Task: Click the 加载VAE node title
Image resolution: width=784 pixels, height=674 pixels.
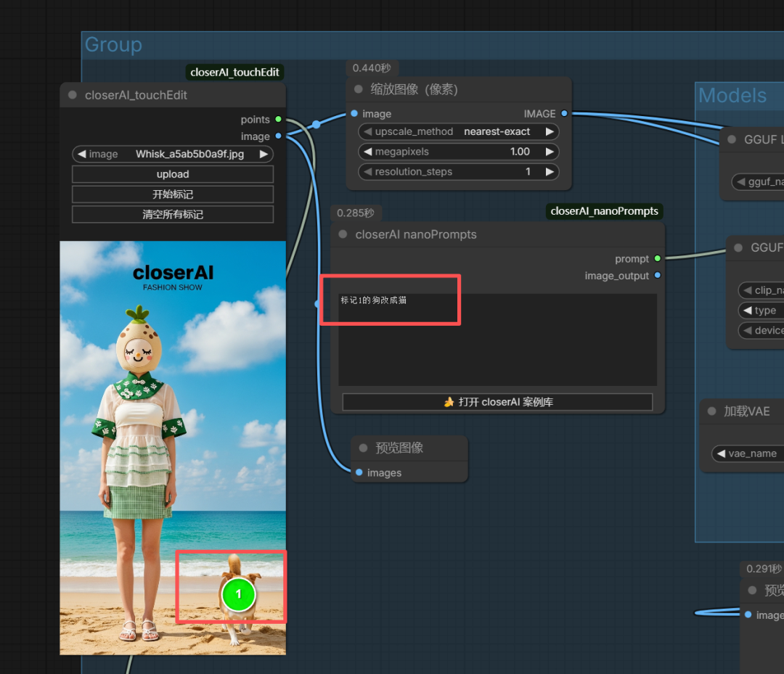Action: coord(747,411)
